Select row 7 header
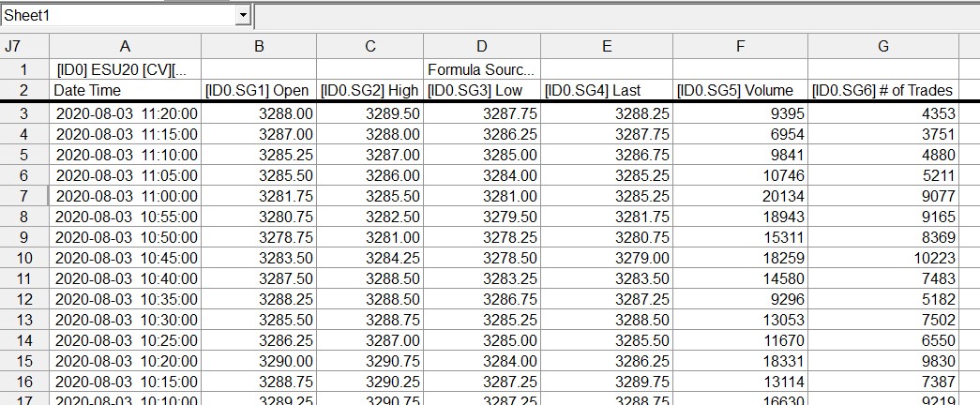The width and height of the screenshot is (980, 405). 24,196
